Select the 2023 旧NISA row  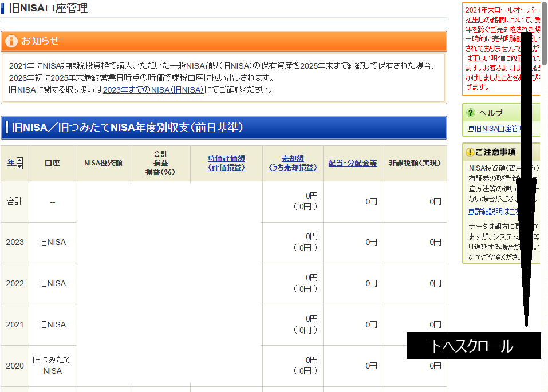tap(52, 242)
